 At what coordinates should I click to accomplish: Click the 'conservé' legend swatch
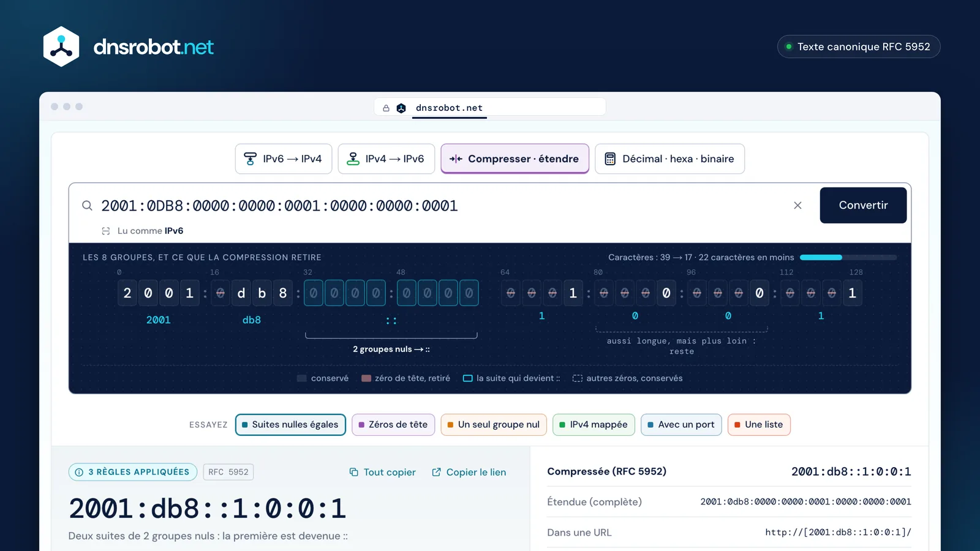point(302,378)
